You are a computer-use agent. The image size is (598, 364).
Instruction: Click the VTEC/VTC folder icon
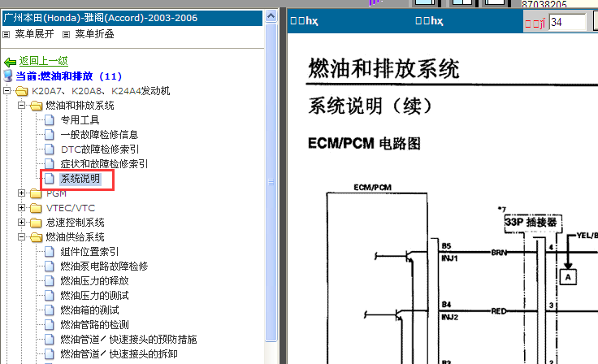click(36, 208)
